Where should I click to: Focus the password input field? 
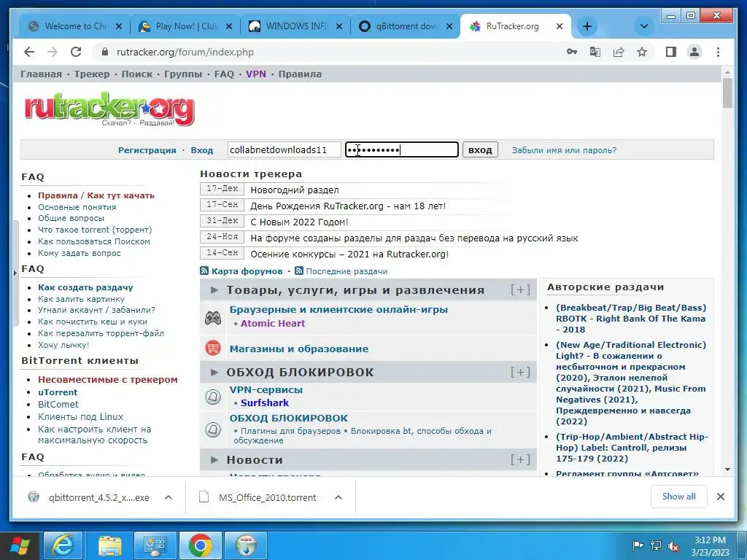pyautogui.click(x=402, y=149)
